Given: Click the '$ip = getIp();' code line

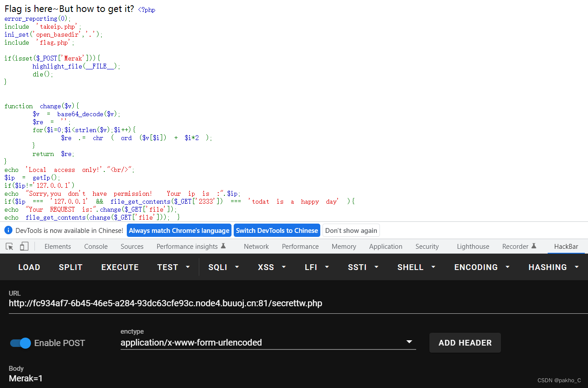Looking at the screenshot, I should (32, 178).
